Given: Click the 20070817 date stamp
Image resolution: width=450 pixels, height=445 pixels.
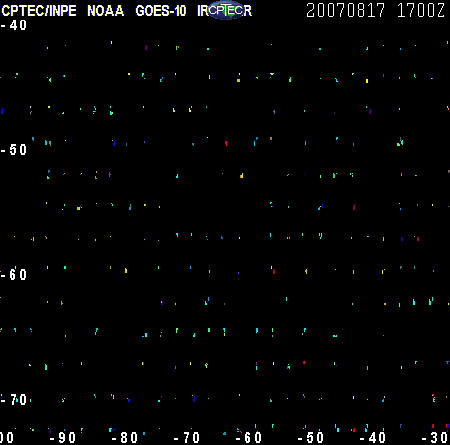Looking at the screenshot, I should point(346,10).
